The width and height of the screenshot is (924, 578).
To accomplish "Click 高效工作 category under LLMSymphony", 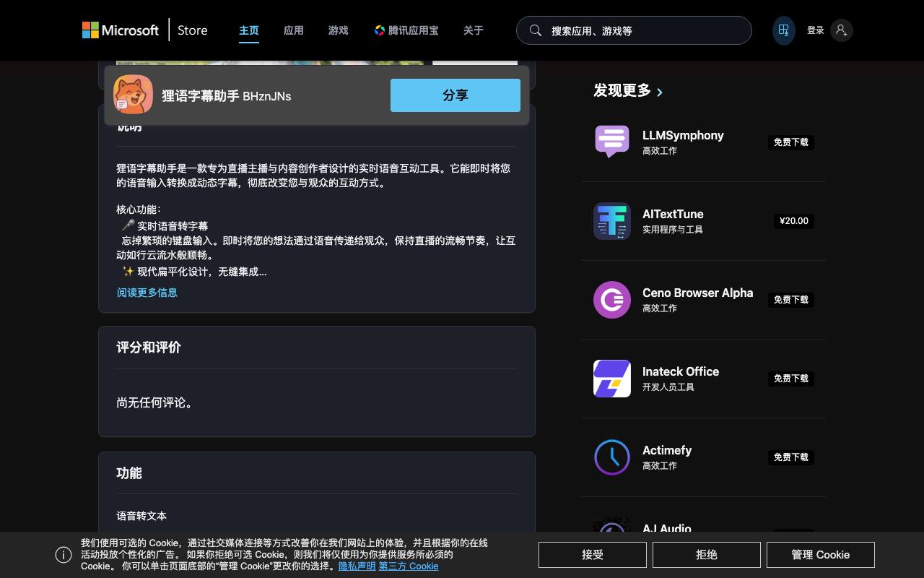I will point(660,151).
